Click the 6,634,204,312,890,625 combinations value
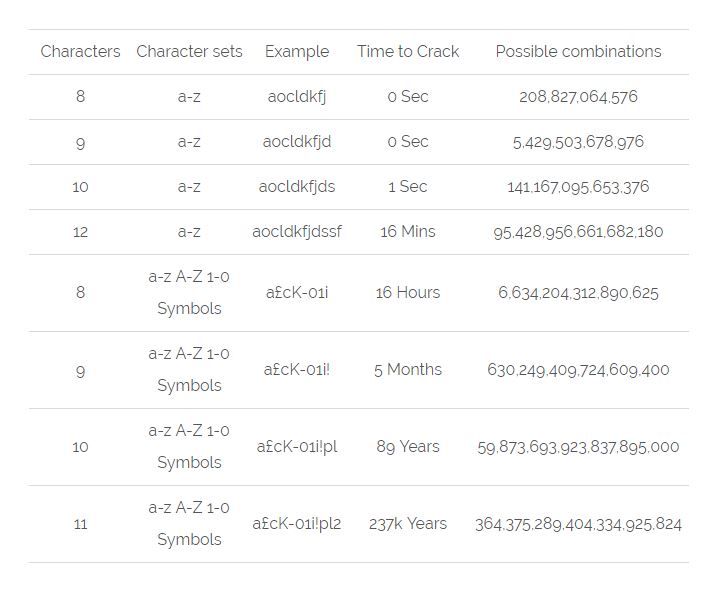722x590 pixels. tap(578, 293)
